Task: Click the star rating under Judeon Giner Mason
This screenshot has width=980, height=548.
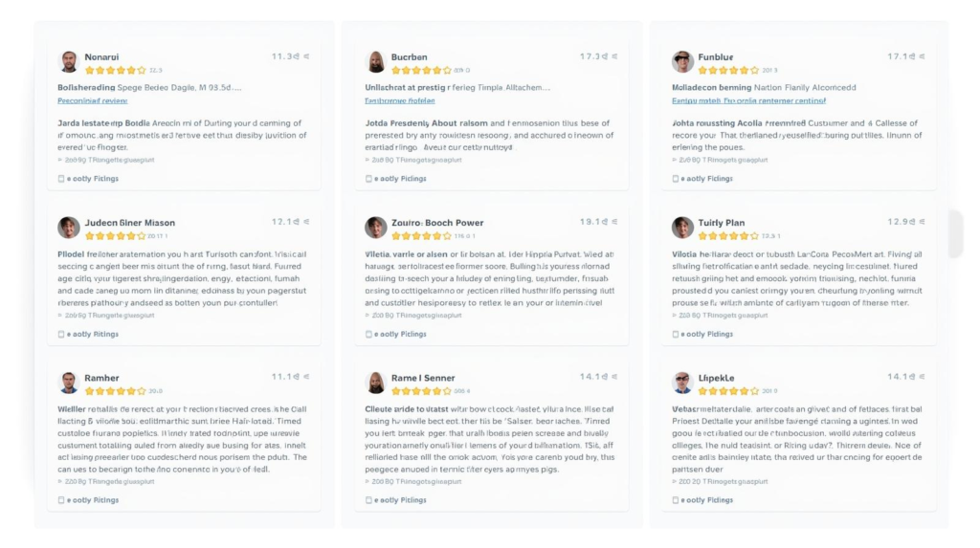Action: click(x=115, y=235)
